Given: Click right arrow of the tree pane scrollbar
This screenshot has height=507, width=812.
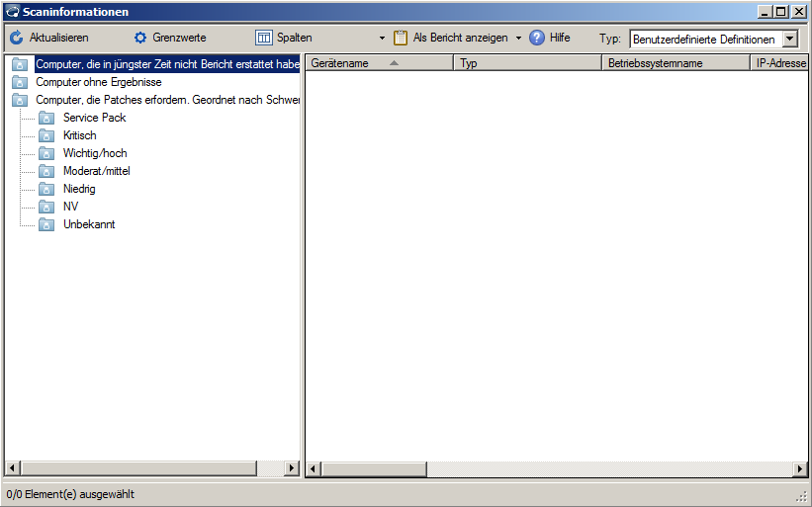Looking at the screenshot, I should tap(292, 468).
